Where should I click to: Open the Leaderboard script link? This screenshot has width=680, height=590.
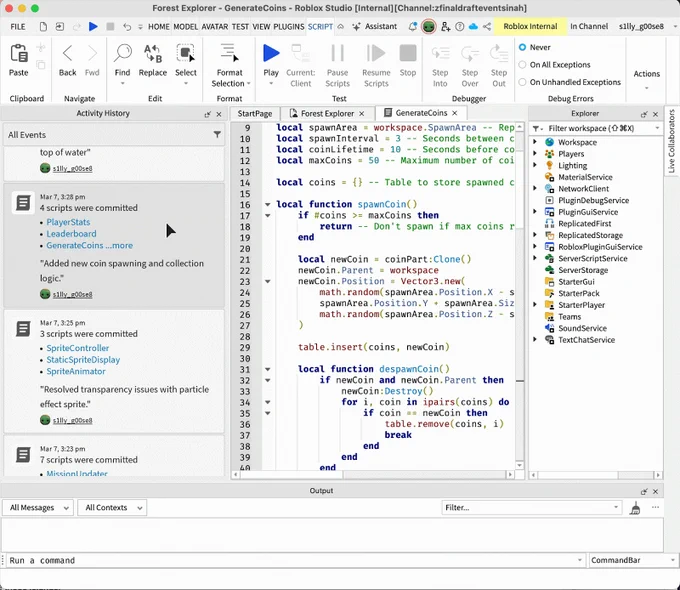click(x=72, y=234)
